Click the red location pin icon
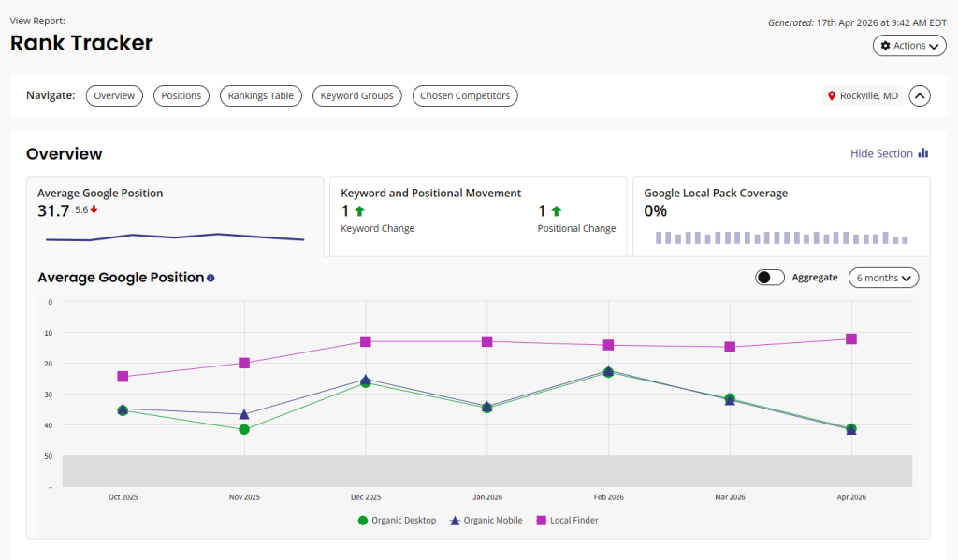 [831, 96]
